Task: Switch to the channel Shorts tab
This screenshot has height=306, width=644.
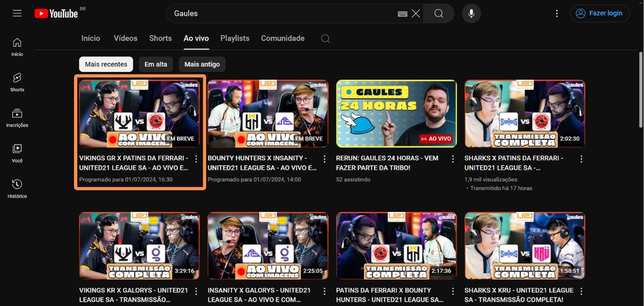Action: [x=160, y=38]
